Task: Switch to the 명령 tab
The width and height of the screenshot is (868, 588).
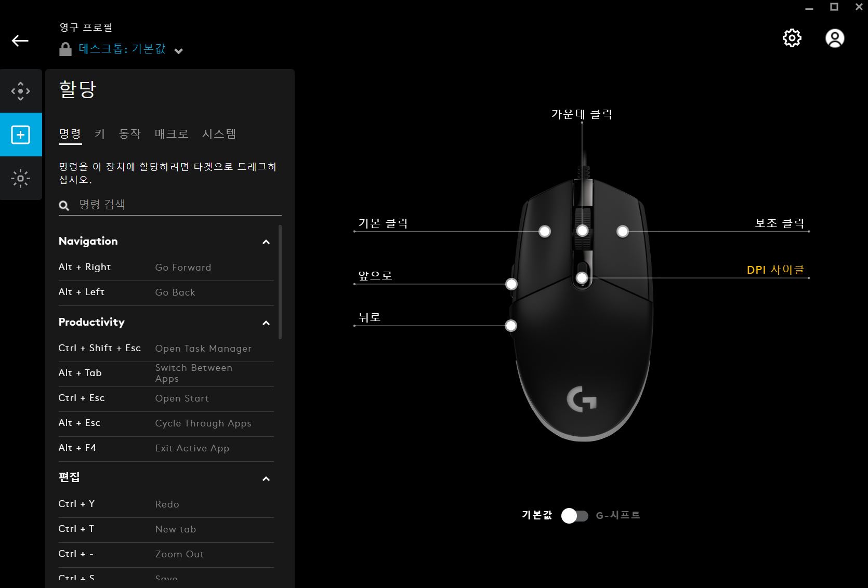Action: (x=70, y=134)
